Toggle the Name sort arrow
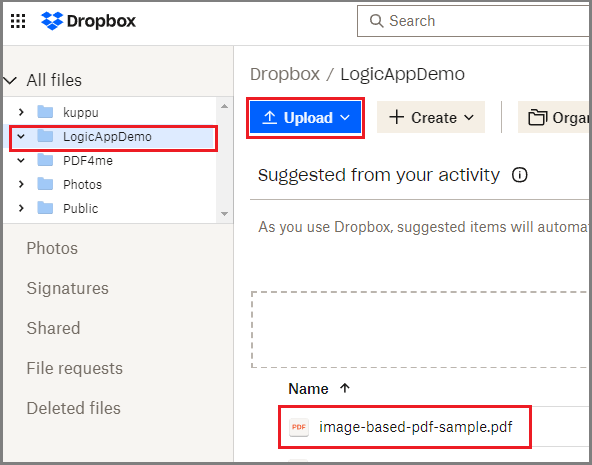 [x=345, y=388]
